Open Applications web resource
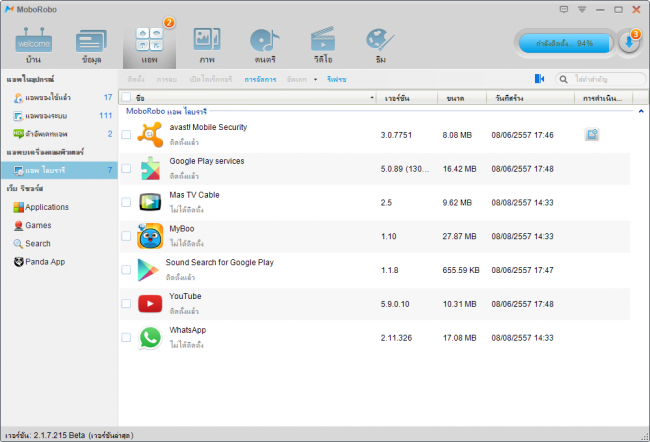 tap(41, 207)
